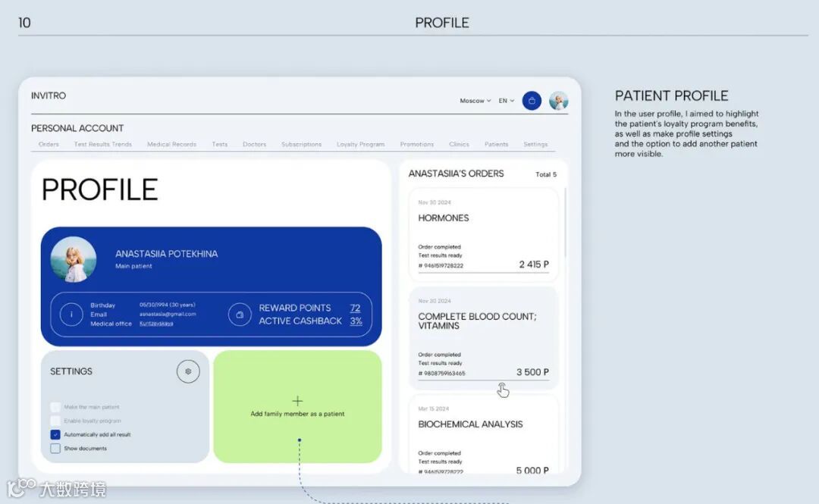The image size is (819, 504).
Task: Click the 2 415 ₽ price
Action: pyautogui.click(x=534, y=265)
